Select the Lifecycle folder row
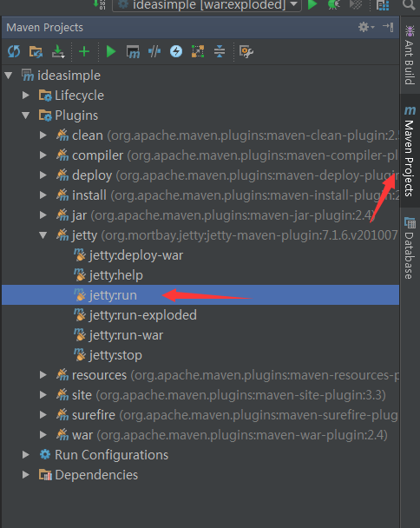Viewport: 420px width, 528px height. pos(200,96)
